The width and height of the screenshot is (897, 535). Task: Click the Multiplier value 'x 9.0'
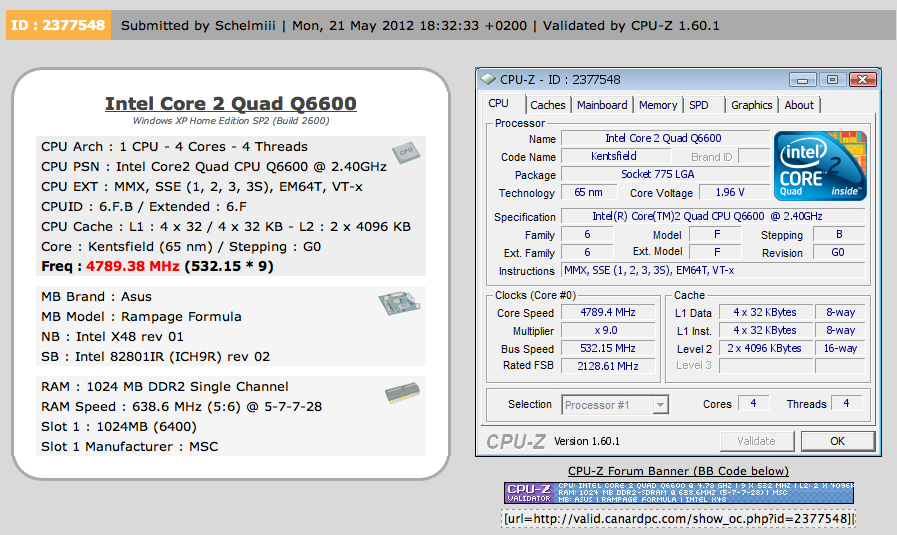(608, 330)
